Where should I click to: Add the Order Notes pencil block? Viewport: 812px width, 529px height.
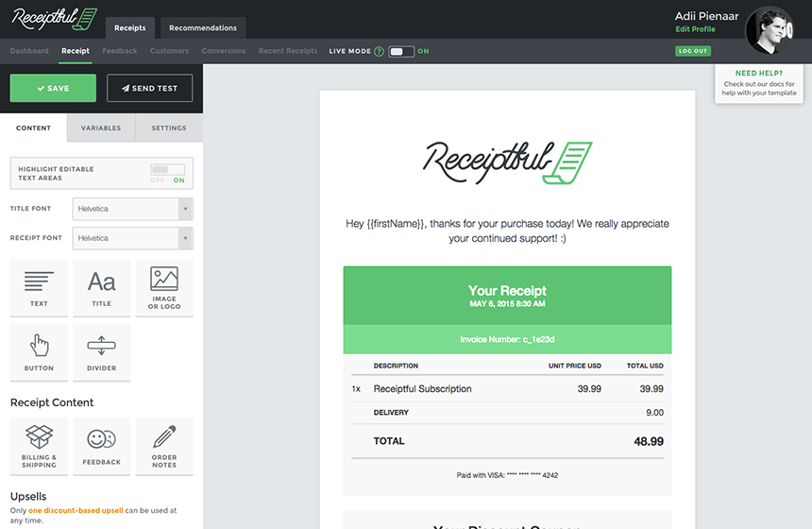164,446
